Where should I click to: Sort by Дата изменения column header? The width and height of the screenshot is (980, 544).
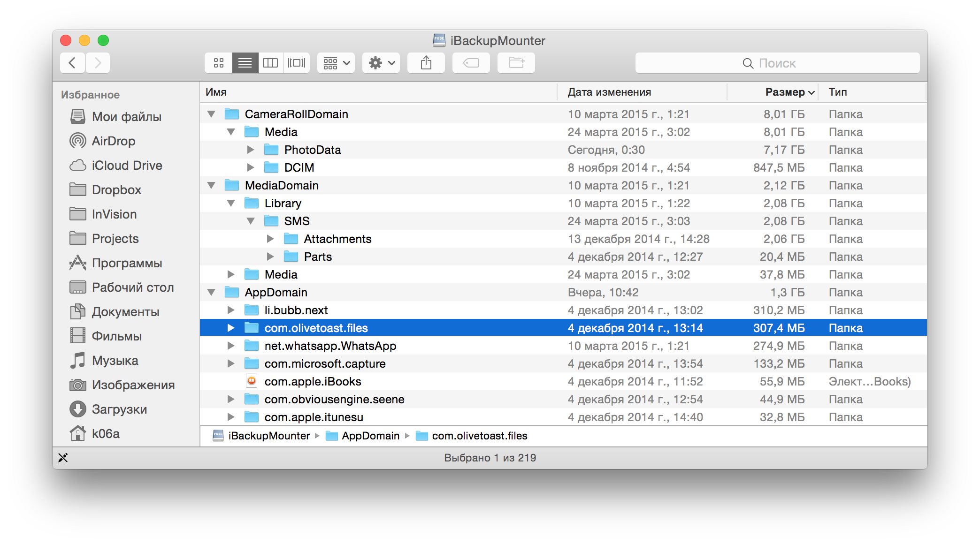point(609,92)
